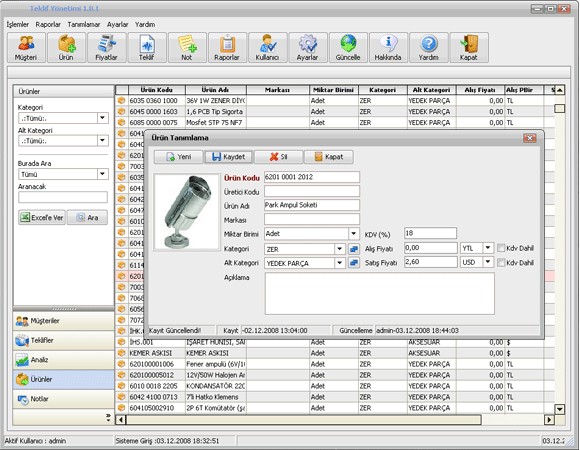The height and width of the screenshot is (450, 580).
Task: Click the Açıklama text area
Action: coord(380,294)
